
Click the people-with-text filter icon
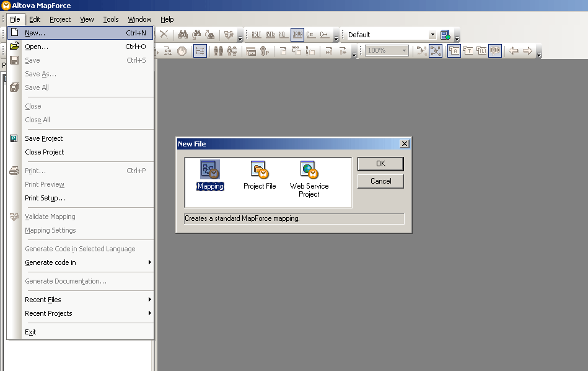point(232,51)
